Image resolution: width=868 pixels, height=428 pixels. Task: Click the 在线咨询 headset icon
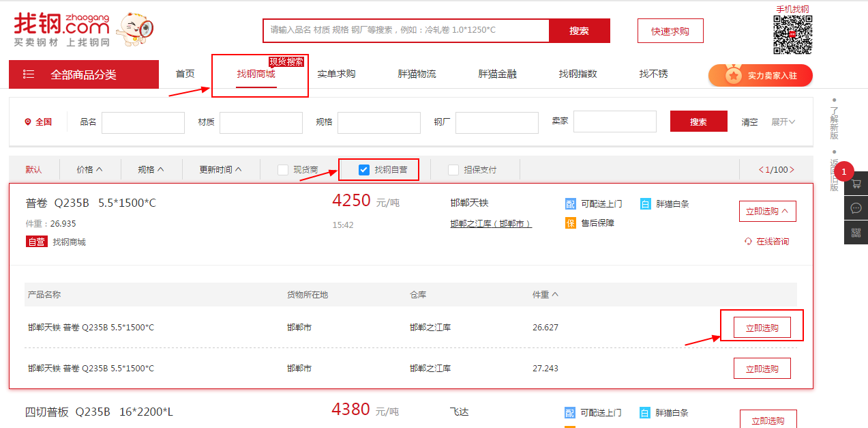[x=748, y=242]
